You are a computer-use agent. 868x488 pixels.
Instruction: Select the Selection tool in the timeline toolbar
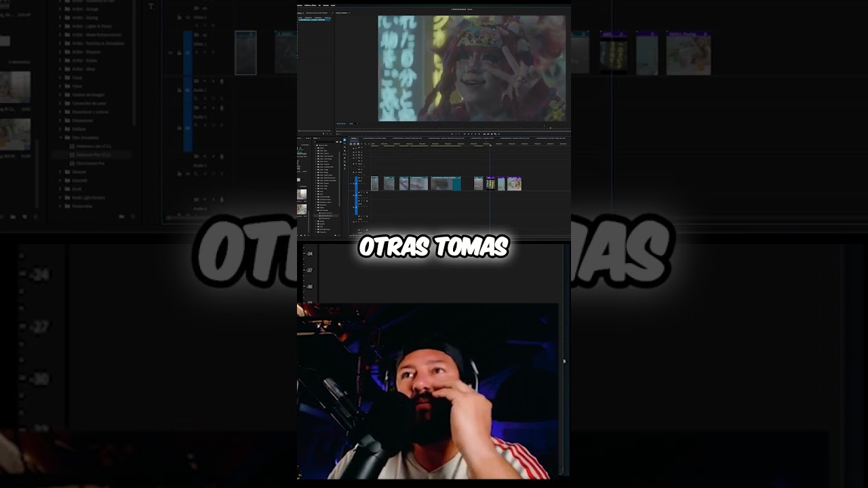click(x=344, y=140)
